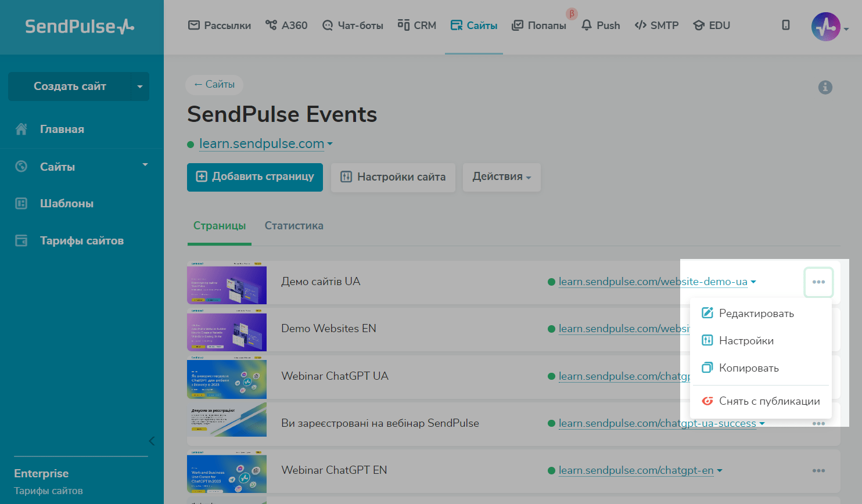Choose Настройки from the context menu

[x=761, y=341]
